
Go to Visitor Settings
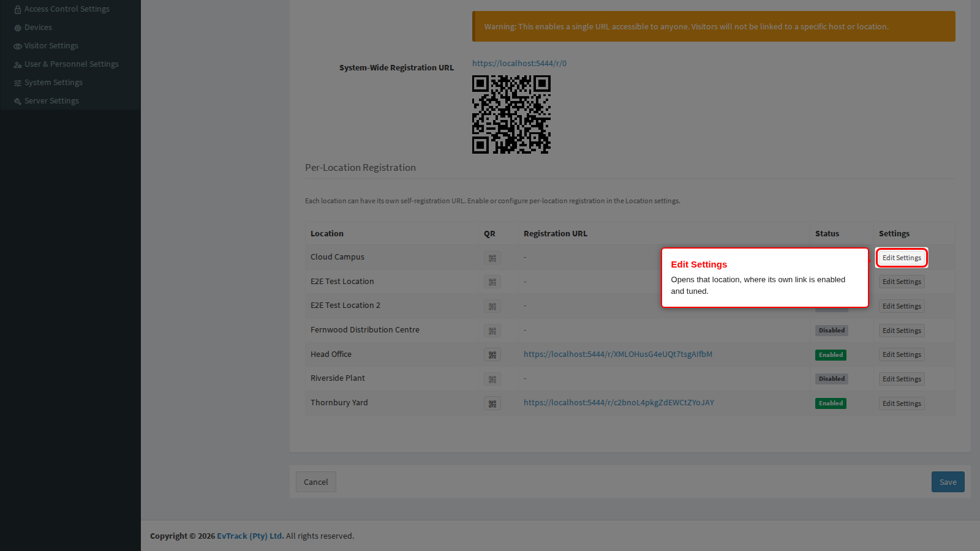coord(46,46)
